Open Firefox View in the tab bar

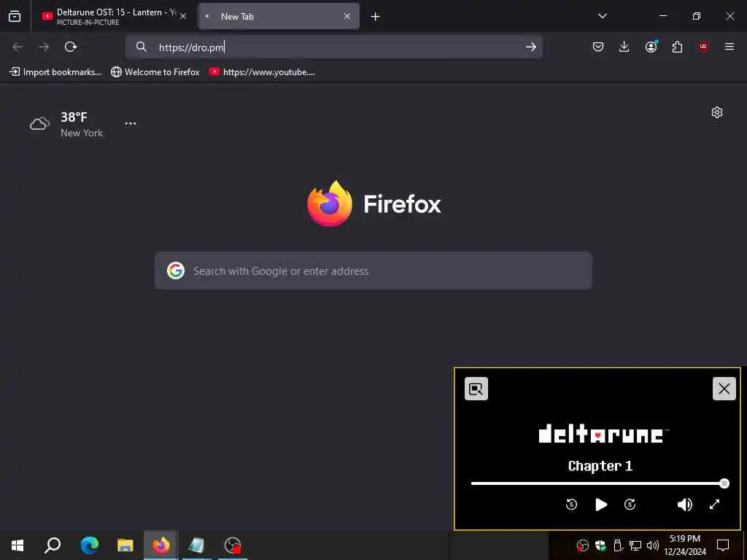click(15, 16)
